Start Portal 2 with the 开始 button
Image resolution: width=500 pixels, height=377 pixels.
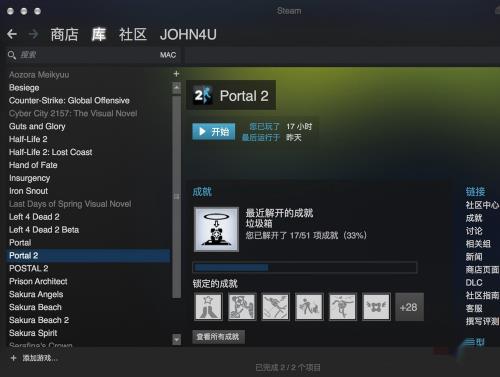214,132
